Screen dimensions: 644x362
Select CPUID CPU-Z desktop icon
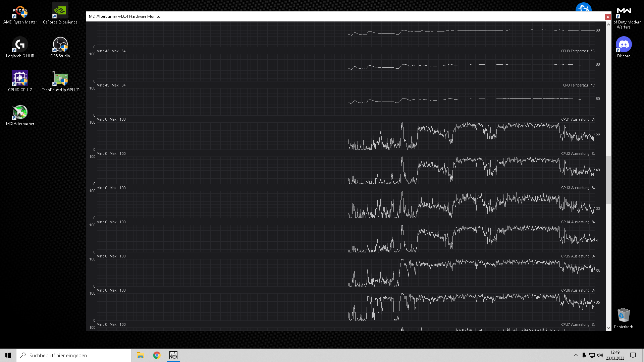click(20, 79)
